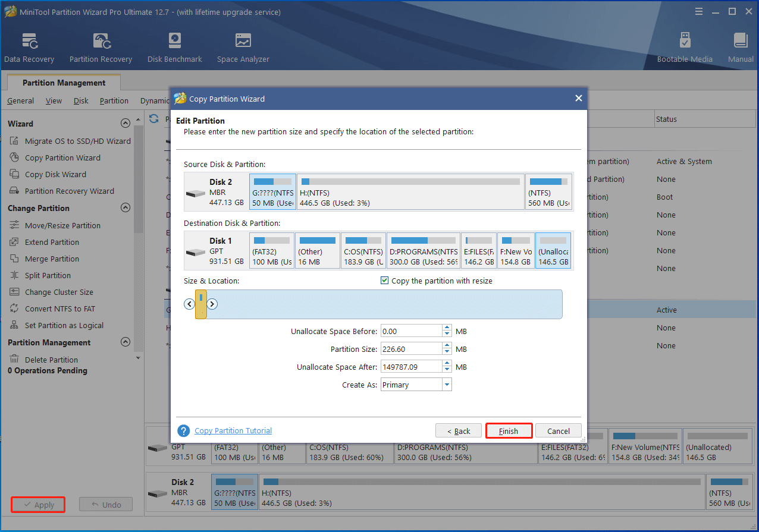Click right arrow handle on size slider

coord(212,304)
